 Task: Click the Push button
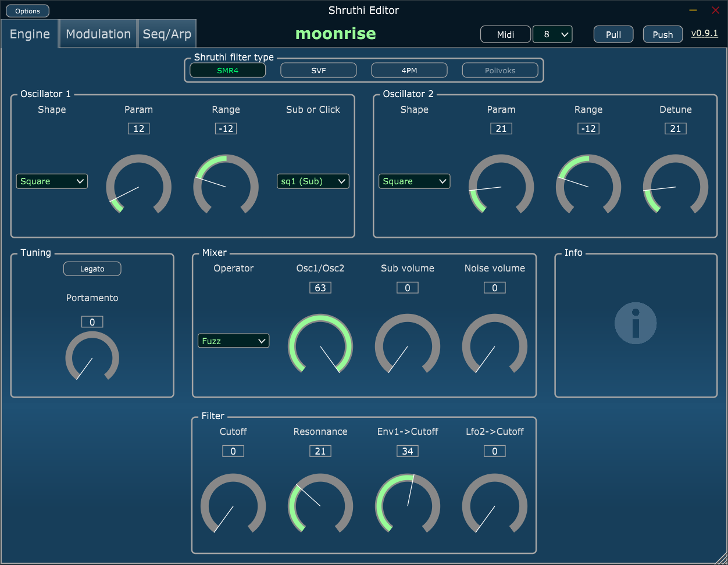[663, 34]
